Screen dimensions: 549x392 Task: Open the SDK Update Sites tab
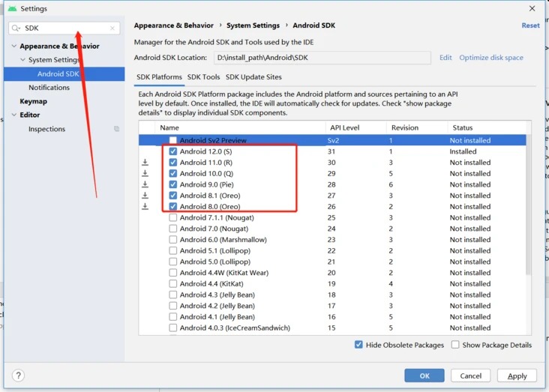click(253, 77)
